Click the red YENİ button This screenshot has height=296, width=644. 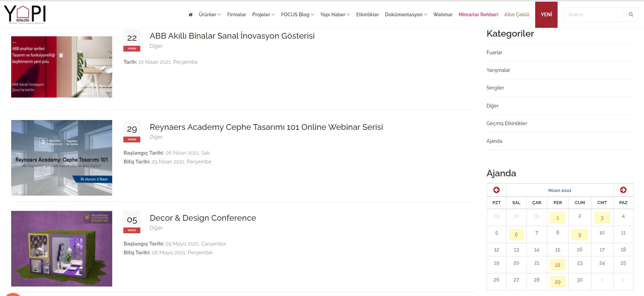click(546, 15)
